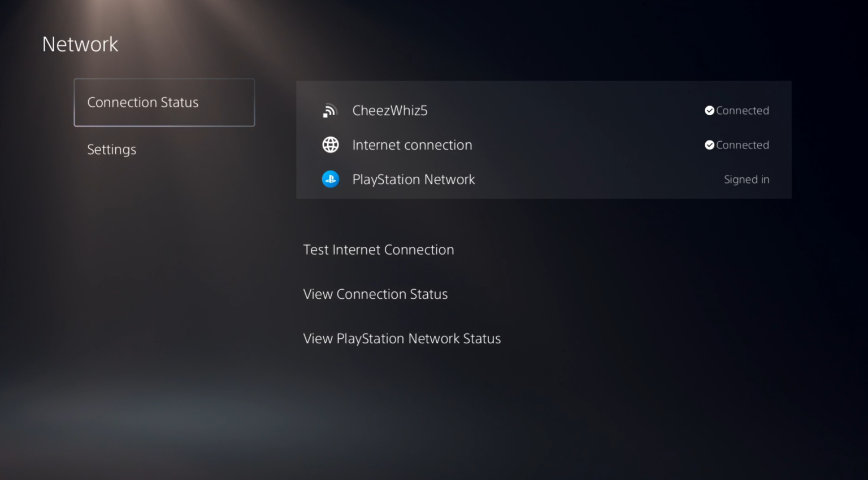Image resolution: width=868 pixels, height=480 pixels.
Task: Click the Connected checkmark for Internet connection
Action: point(710,145)
